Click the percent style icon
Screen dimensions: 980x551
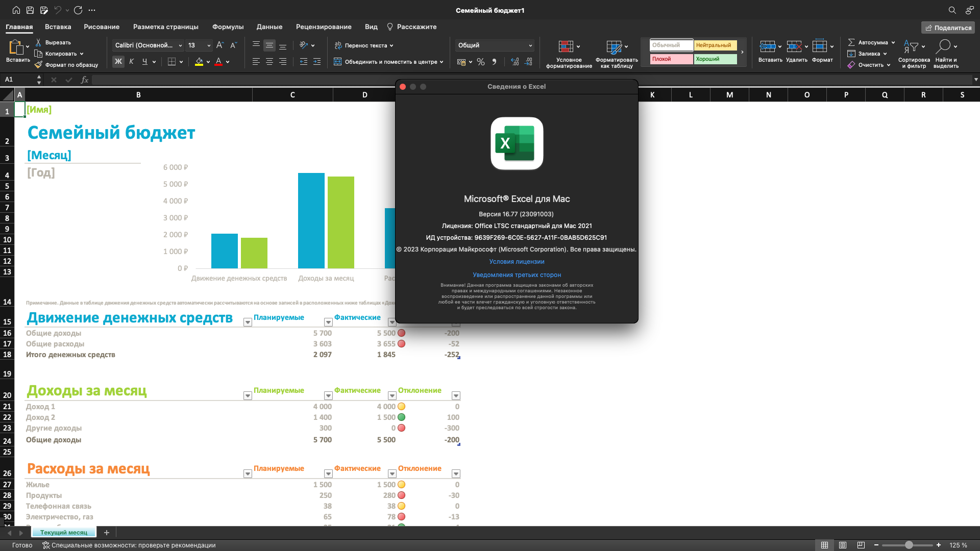point(480,62)
